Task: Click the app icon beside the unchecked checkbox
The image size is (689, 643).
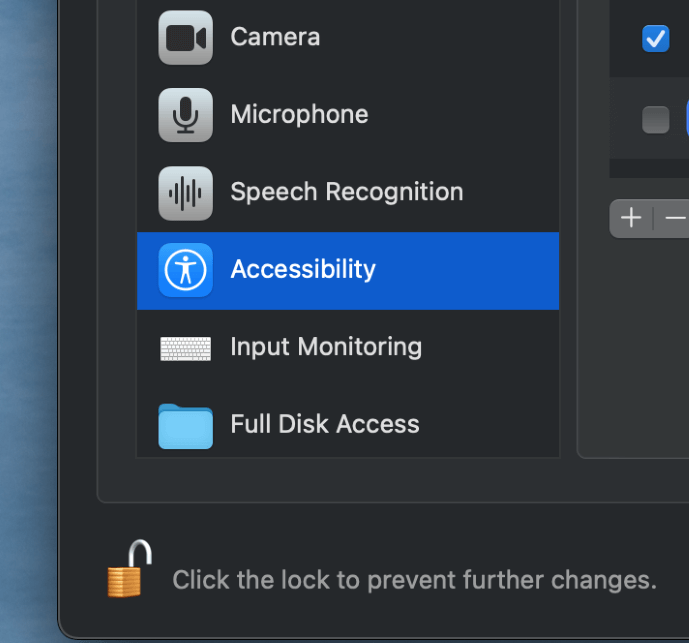Action: click(687, 119)
